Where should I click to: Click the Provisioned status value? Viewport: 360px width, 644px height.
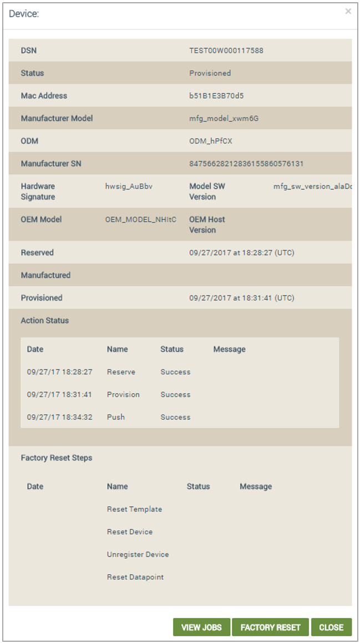point(210,73)
